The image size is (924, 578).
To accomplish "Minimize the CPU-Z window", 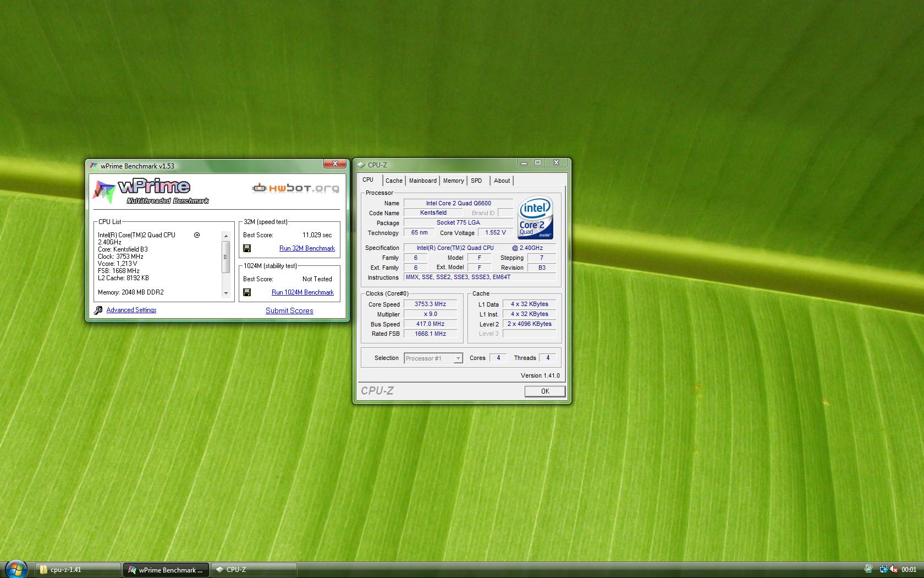I will (524, 163).
